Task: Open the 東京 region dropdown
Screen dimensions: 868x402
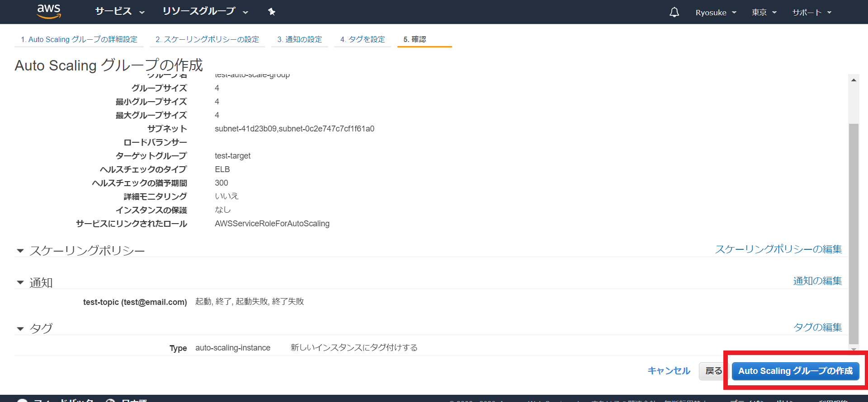Action: point(764,13)
